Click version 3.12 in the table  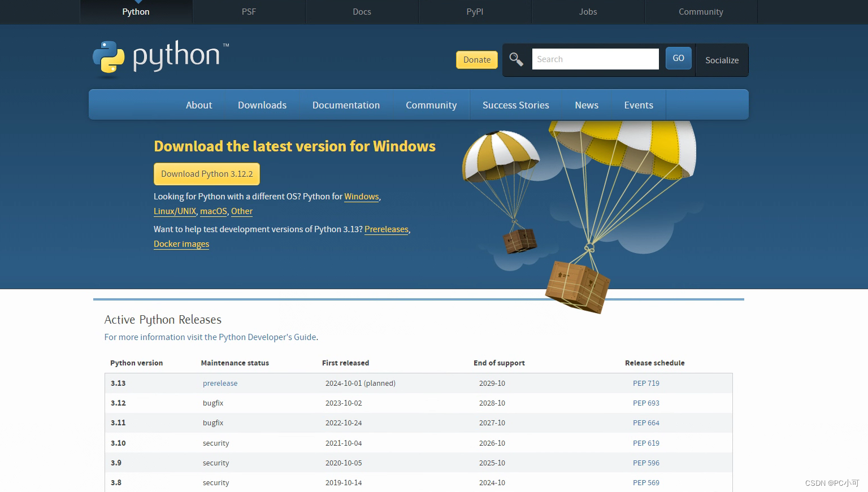click(118, 403)
